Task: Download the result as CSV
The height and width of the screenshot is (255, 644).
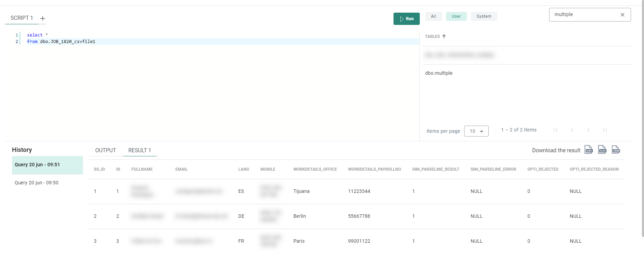Action: (588, 150)
